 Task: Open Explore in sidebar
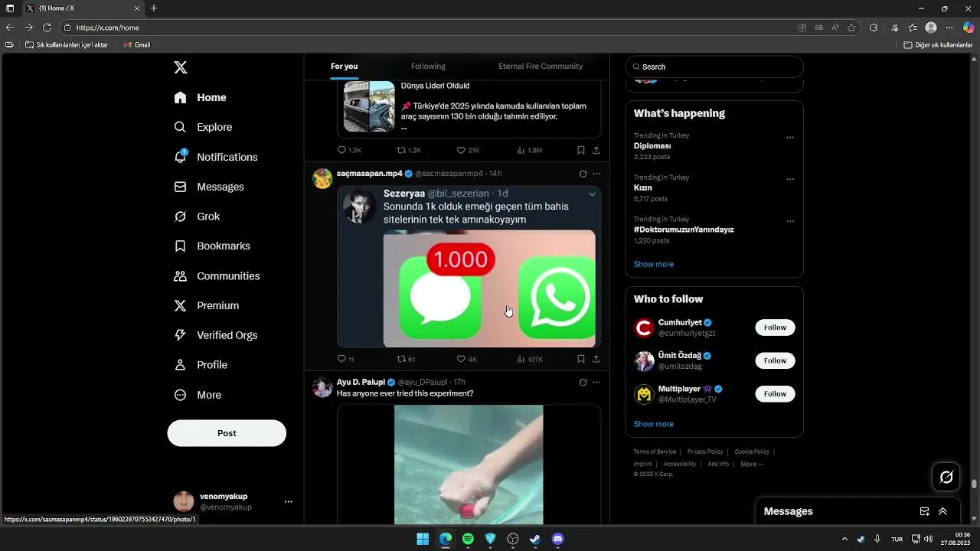[203, 127]
